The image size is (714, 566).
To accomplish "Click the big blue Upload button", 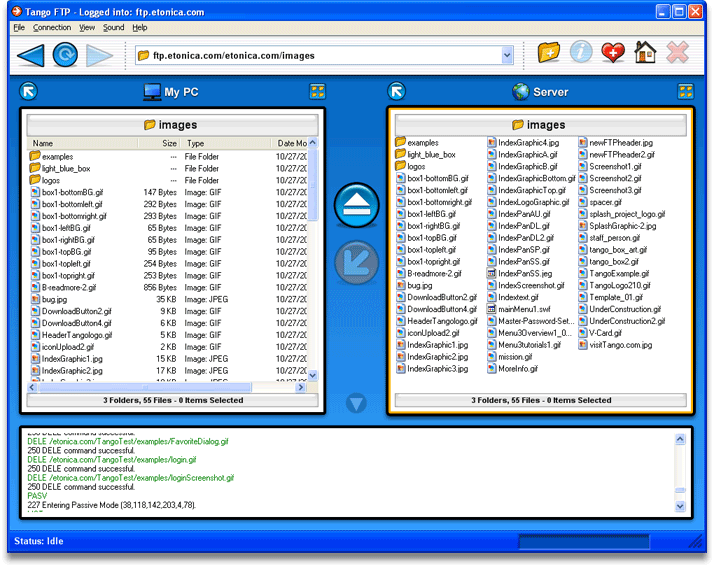I will pyautogui.click(x=357, y=205).
